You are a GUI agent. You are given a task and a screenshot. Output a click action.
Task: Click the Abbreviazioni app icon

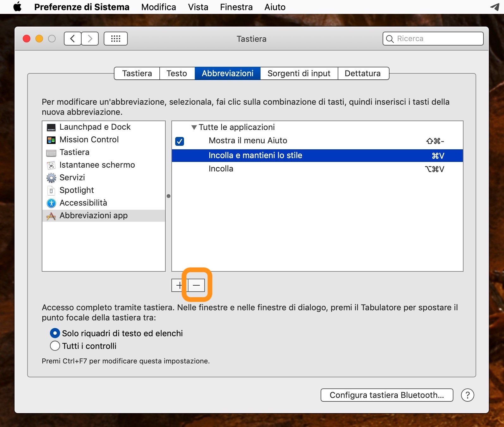[x=51, y=216]
